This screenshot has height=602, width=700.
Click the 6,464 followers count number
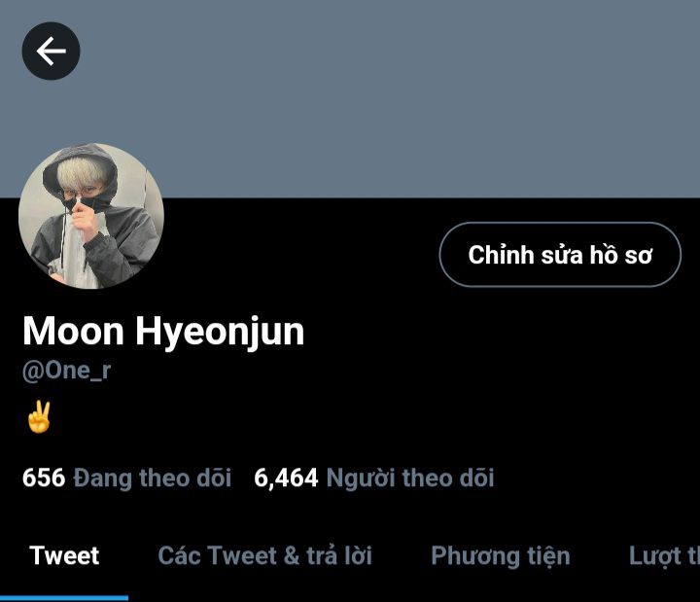[286, 478]
